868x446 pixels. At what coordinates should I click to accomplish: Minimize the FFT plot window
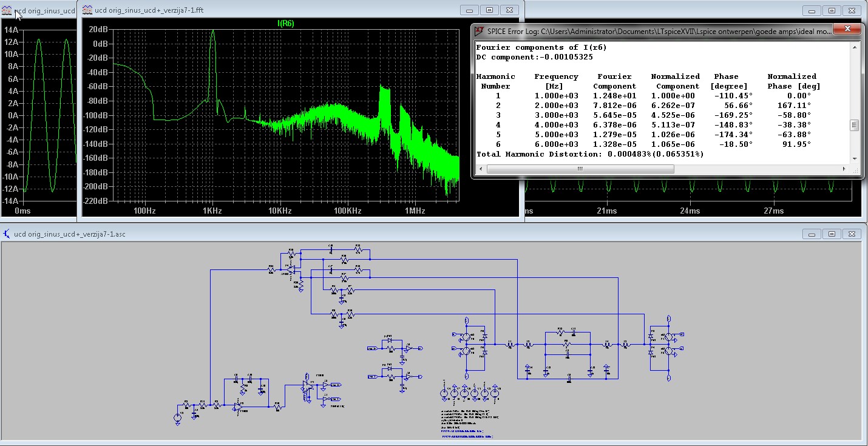pos(470,10)
